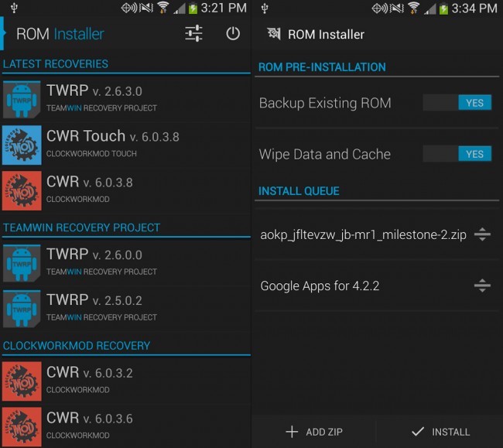This screenshot has width=503, height=448.
Task: Select the CWR v. 6.0.3.6 entry
Action: (125, 427)
